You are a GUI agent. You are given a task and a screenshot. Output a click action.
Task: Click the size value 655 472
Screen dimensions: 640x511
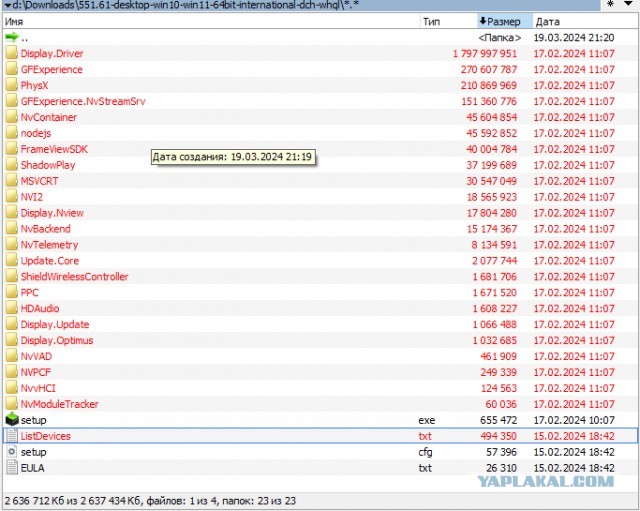498,420
